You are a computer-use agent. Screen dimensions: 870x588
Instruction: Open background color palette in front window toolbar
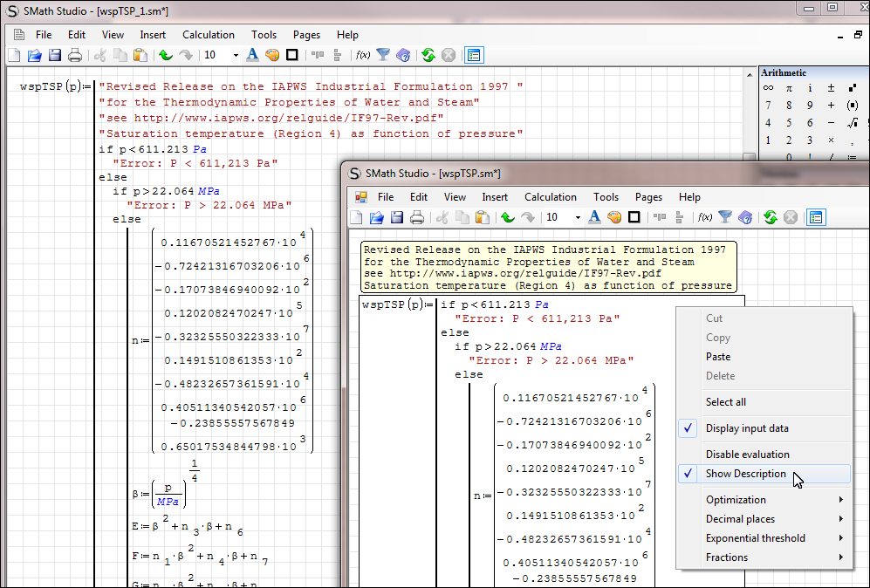[613, 217]
